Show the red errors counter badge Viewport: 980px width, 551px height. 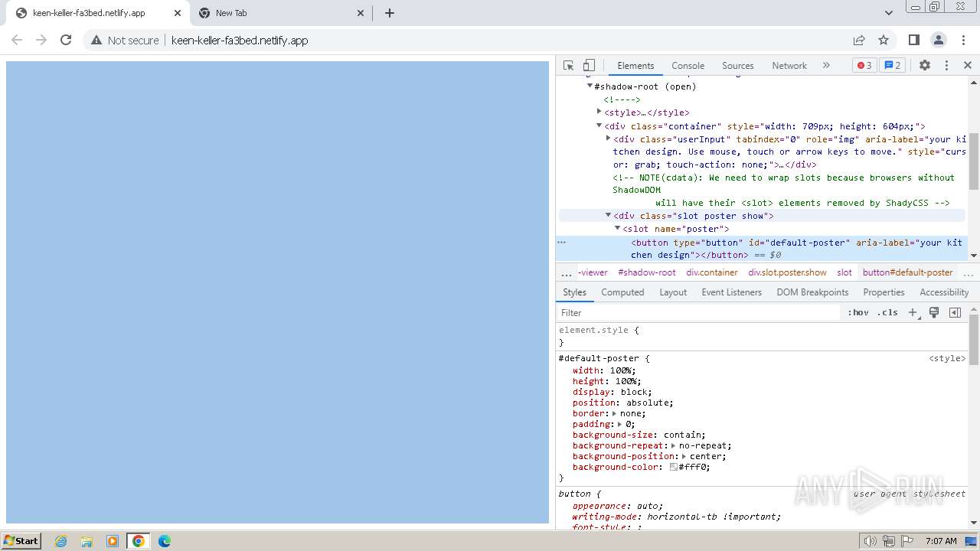(864, 66)
